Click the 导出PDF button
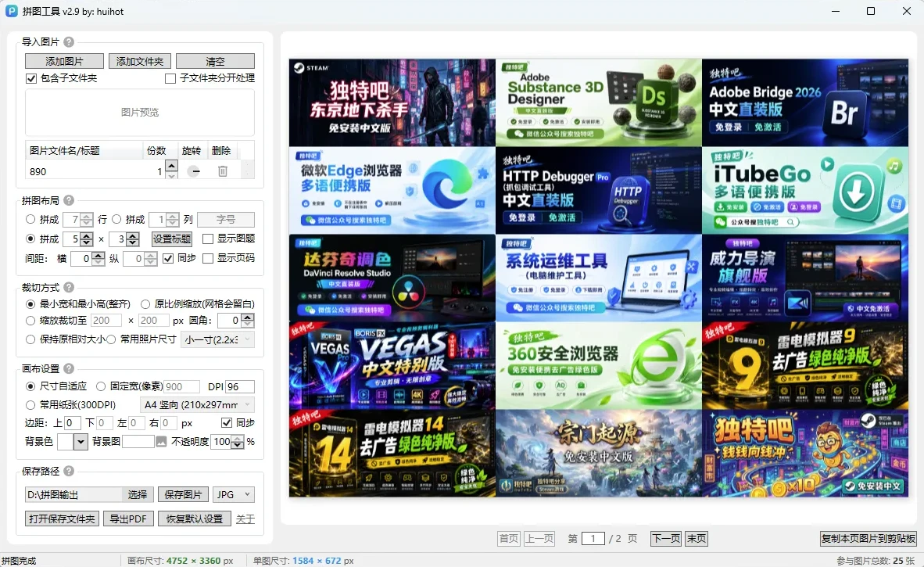The width and height of the screenshot is (924, 567). click(128, 519)
